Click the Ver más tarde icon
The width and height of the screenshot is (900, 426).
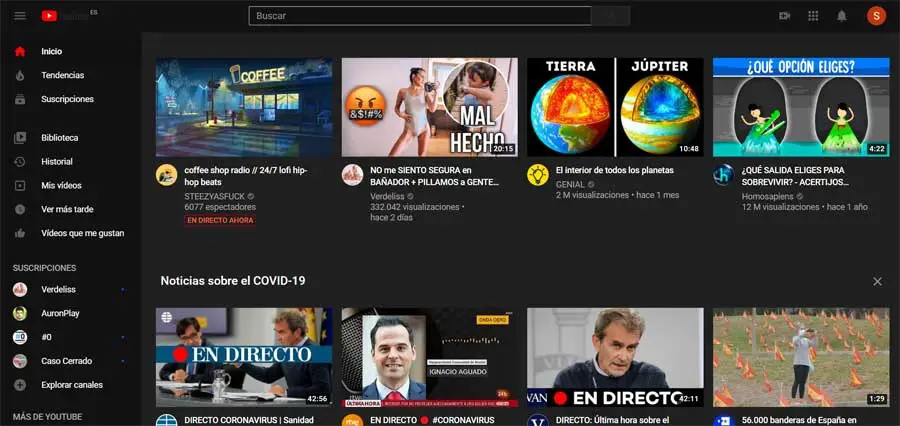click(20, 210)
